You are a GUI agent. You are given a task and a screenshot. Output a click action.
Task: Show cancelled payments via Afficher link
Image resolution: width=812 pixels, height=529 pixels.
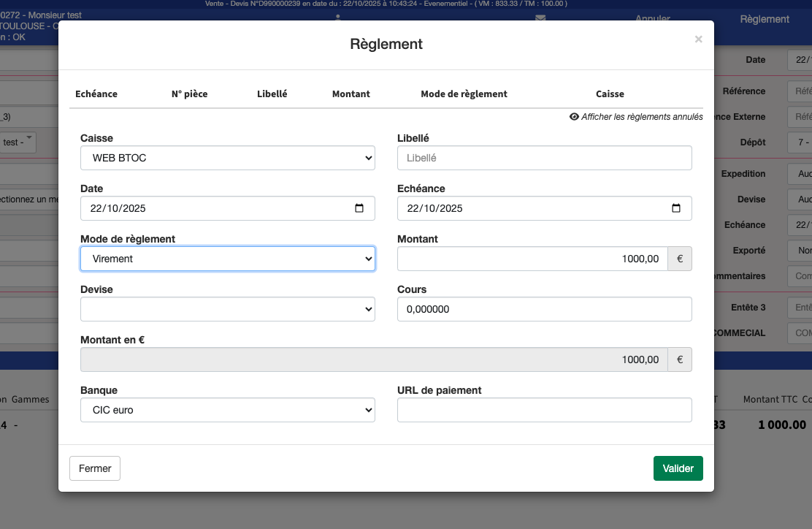point(642,117)
